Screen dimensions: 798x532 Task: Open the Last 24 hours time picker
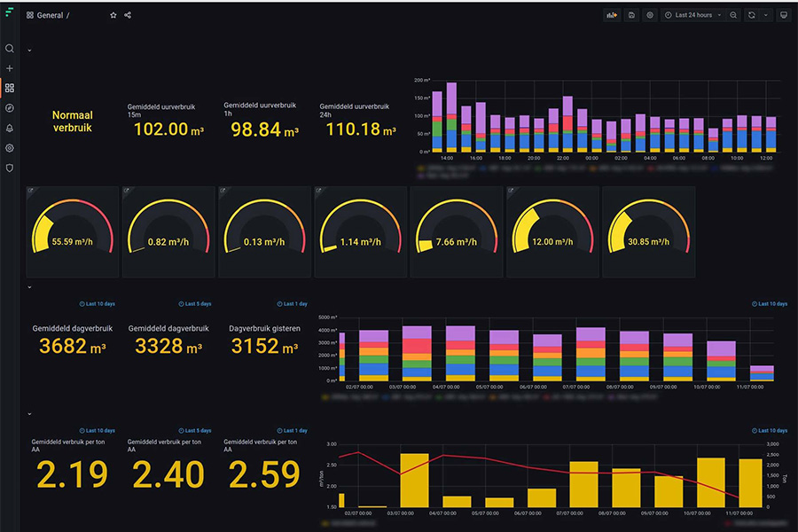(x=693, y=15)
